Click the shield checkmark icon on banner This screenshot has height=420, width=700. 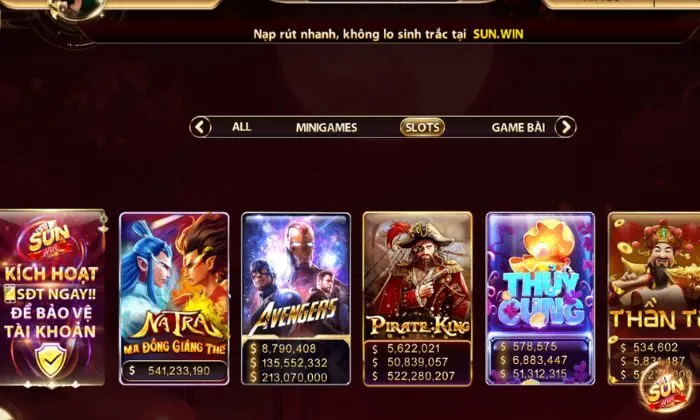(x=51, y=360)
